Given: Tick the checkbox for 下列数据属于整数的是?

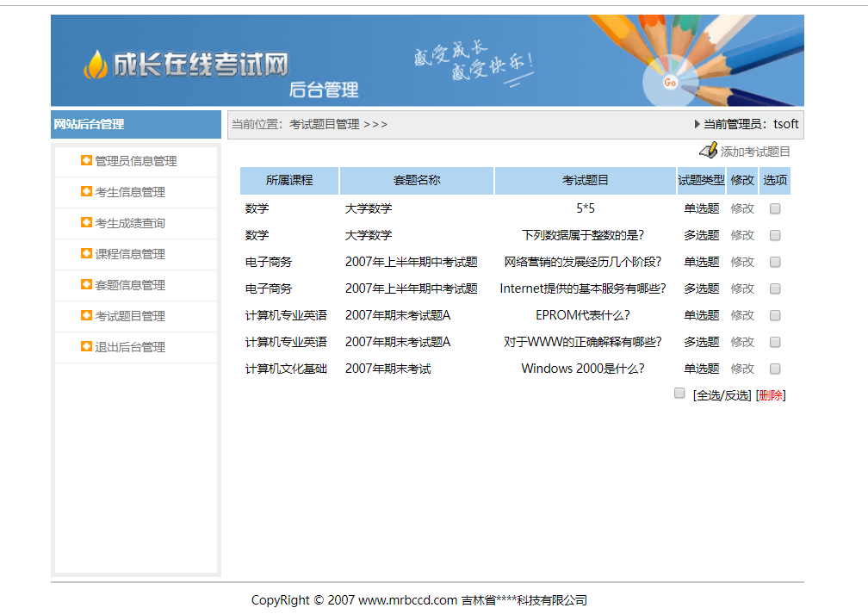Looking at the screenshot, I should pos(775,235).
